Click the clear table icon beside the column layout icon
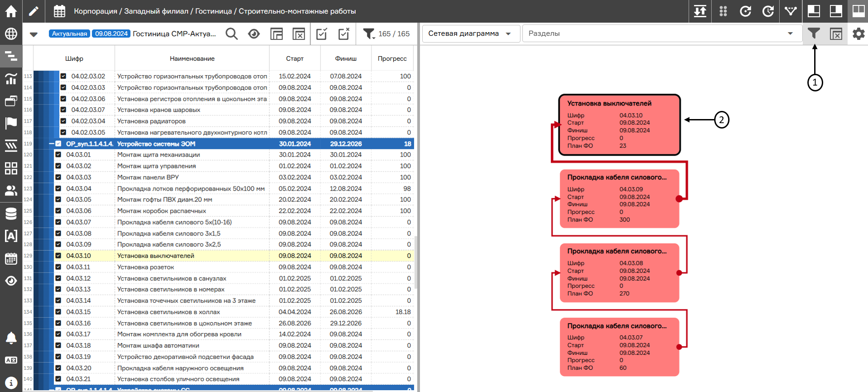868x392 pixels. coord(299,33)
